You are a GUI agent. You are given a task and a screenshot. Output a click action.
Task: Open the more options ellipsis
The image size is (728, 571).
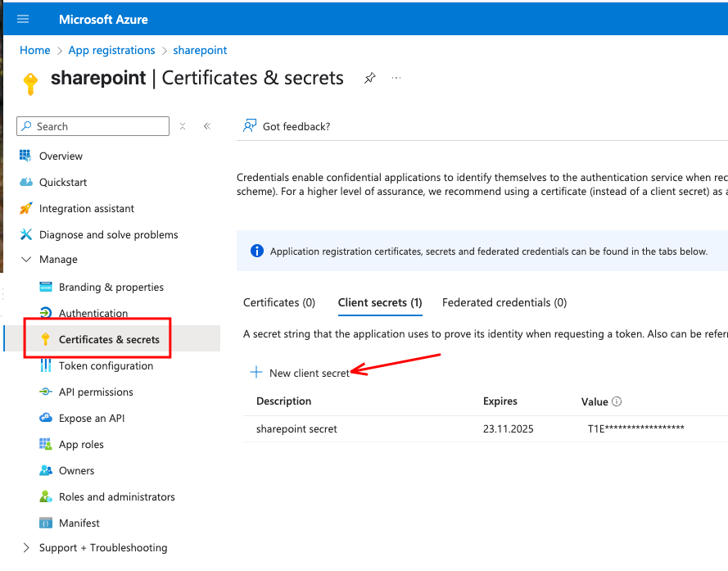point(397,78)
